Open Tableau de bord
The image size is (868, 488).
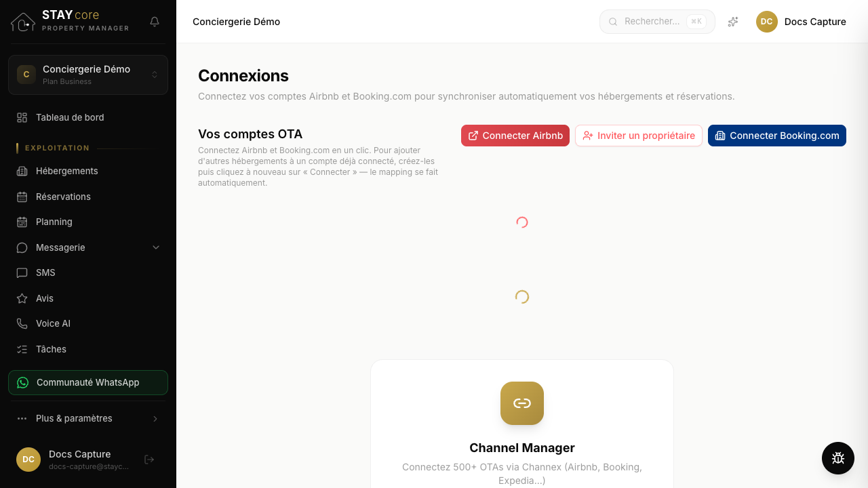tap(88, 117)
